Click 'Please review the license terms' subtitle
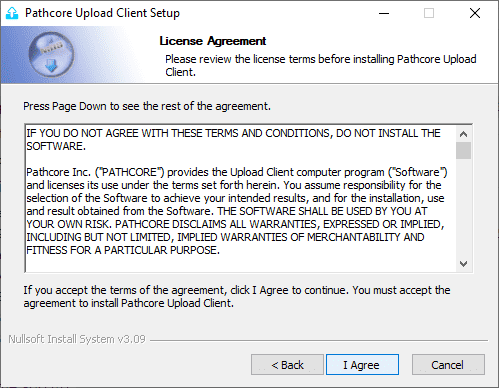Screen dimensions: 499x388 tap(321, 65)
